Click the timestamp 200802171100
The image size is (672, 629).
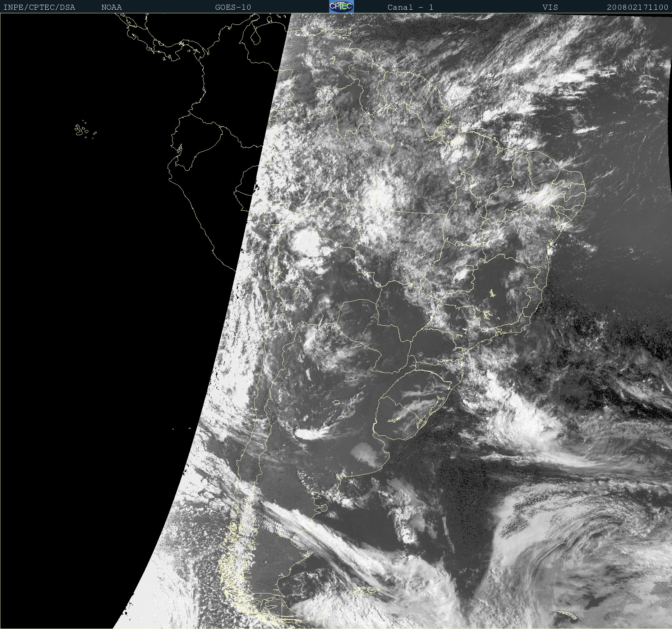pos(638,7)
